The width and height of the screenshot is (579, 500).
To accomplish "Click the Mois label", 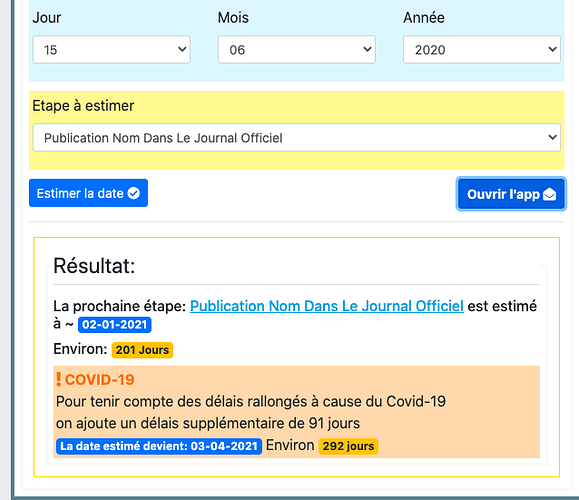I will [x=233, y=18].
